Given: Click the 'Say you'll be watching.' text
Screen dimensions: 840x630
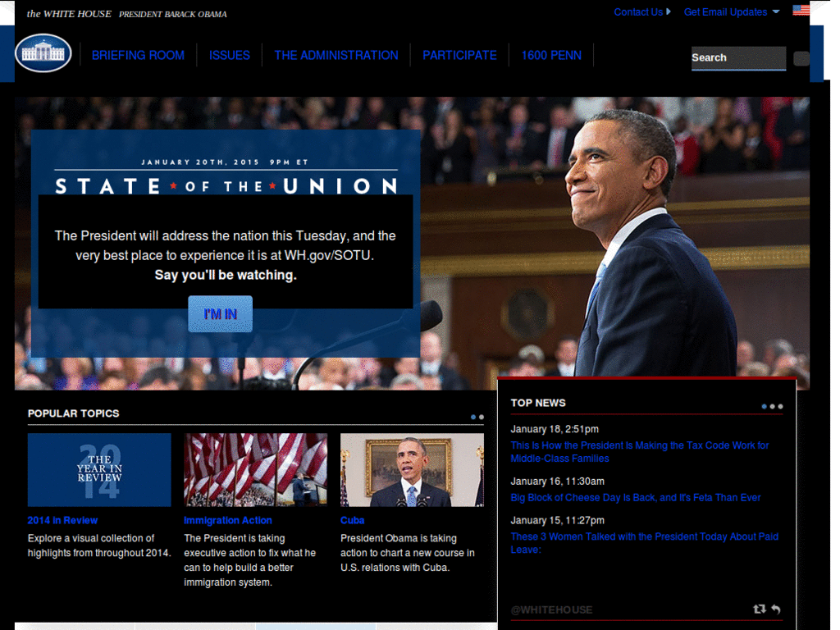Looking at the screenshot, I should click(226, 275).
